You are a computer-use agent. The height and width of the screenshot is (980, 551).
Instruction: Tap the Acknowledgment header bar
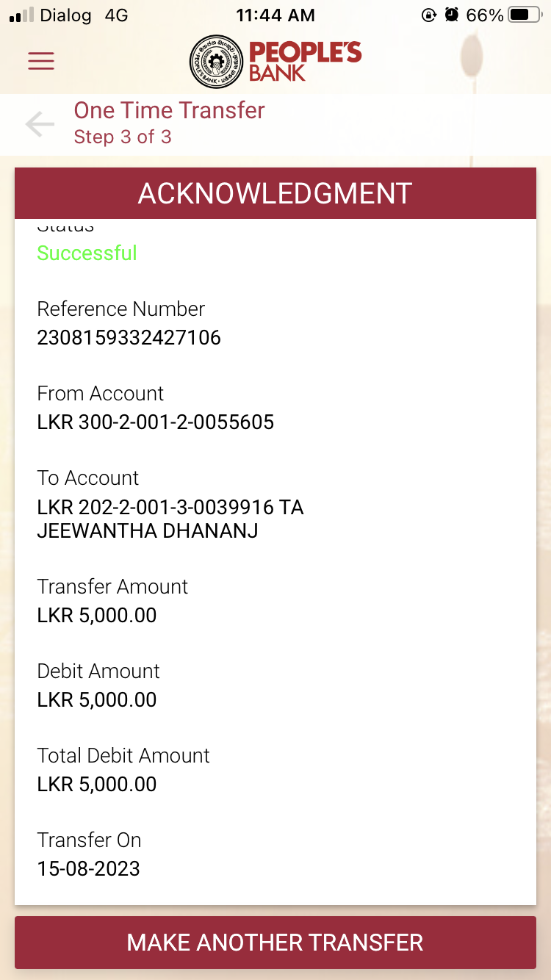point(275,193)
